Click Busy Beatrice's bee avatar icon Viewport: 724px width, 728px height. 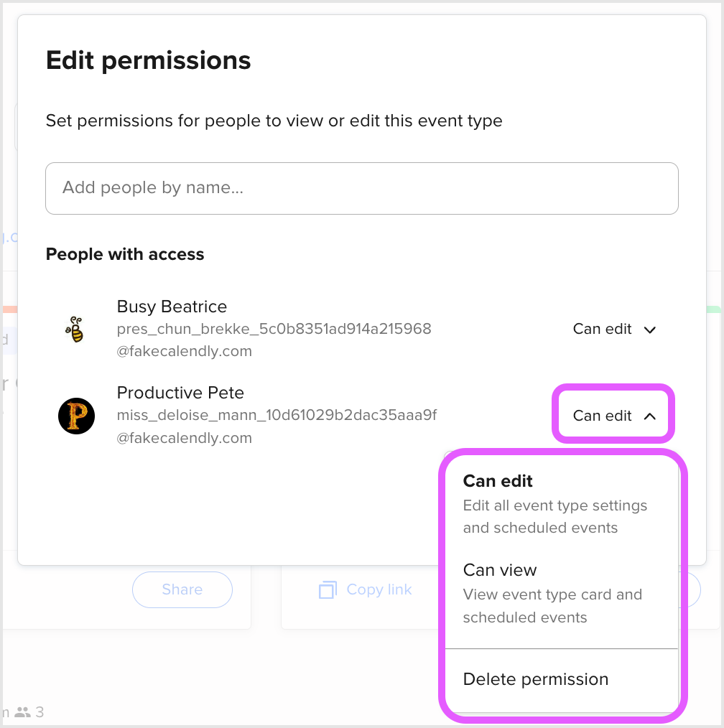(75, 330)
